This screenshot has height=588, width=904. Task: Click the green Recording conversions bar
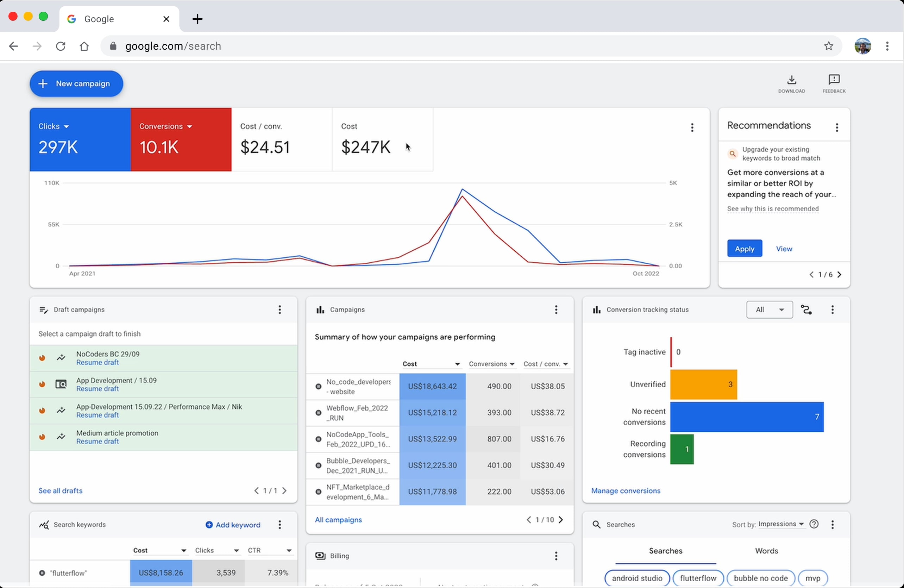682,449
